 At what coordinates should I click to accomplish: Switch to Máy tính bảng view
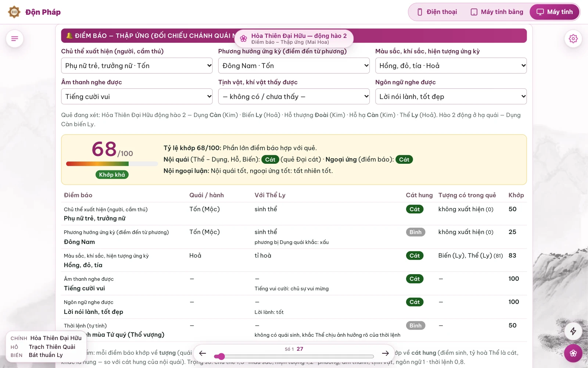pyautogui.click(x=497, y=12)
